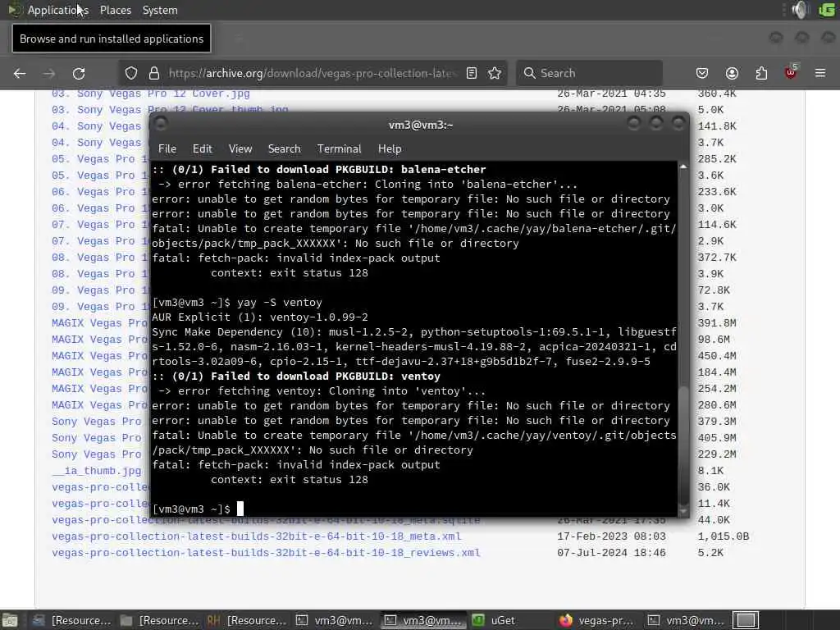This screenshot has height=630, width=840.
Task: Reload the archive.org page
Action: pos(79,73)
